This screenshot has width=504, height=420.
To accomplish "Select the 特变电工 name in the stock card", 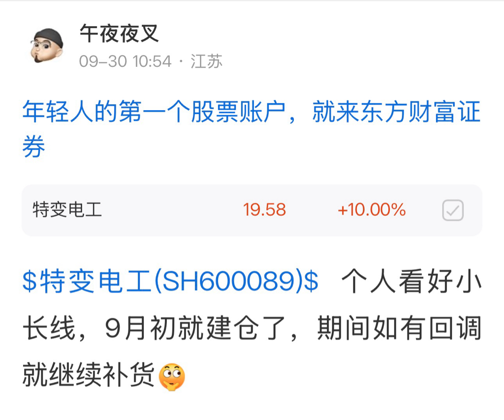I will tap(67, 210).
